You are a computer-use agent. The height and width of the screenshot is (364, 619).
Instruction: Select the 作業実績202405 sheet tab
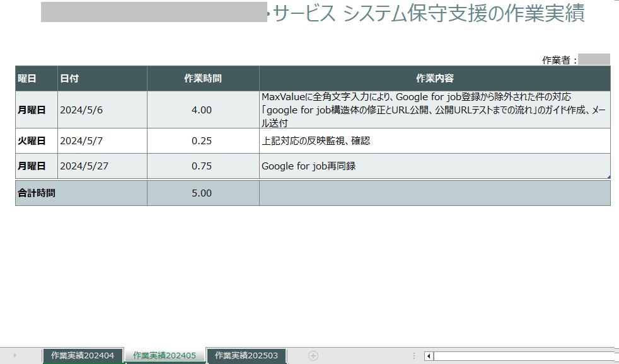click(x=165, y=355)
